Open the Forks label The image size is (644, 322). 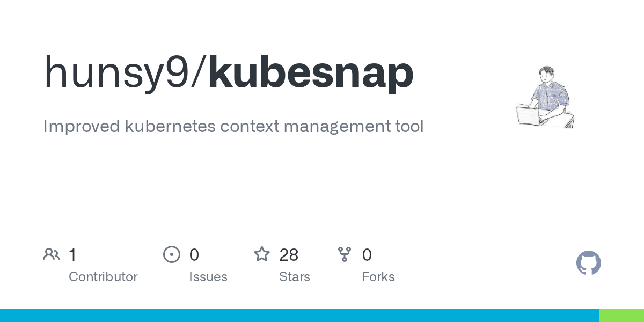pyautogui.click(x=378, y=277)
